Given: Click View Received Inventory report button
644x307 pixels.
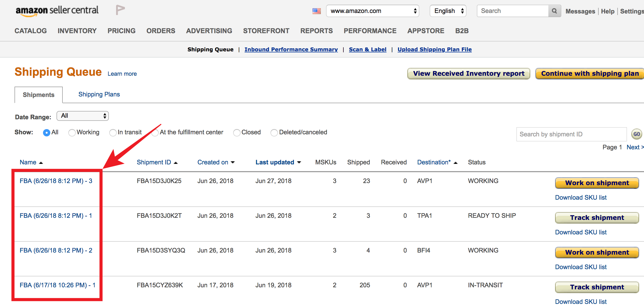Looking at the screenshot, I should [x=469, y=74].
